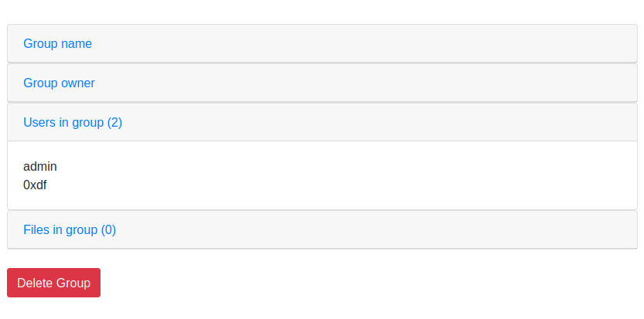Expand the Files in group section
The height and width of the screenshot is (319, 644).
click(x=70, y=229)
